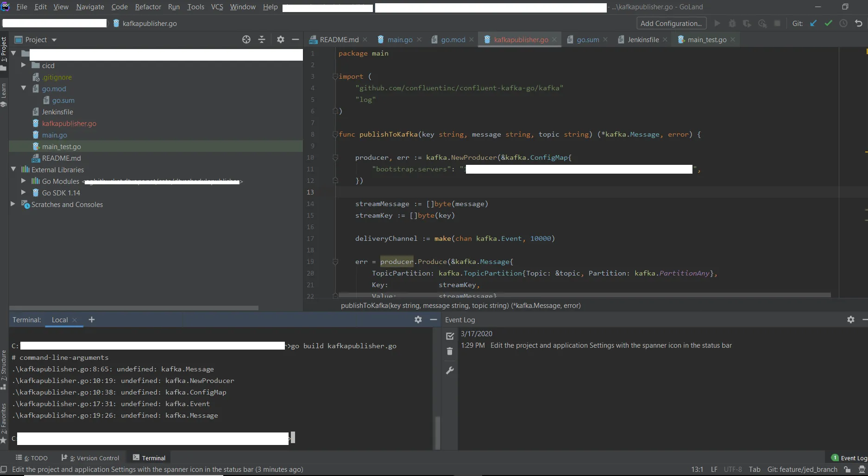Viewport: 868px width, 476px height.
Task: Switch to the main_test.go editor tab
Action: tap(706, 40)
